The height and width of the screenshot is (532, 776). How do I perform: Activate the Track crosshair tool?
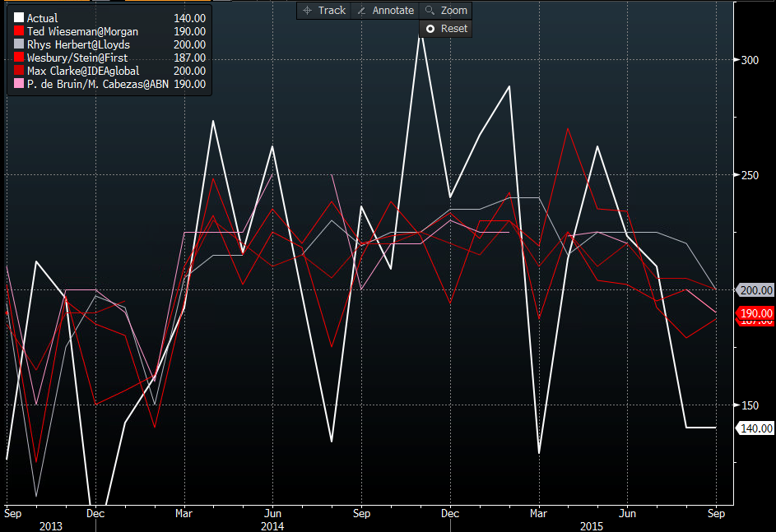323,11
